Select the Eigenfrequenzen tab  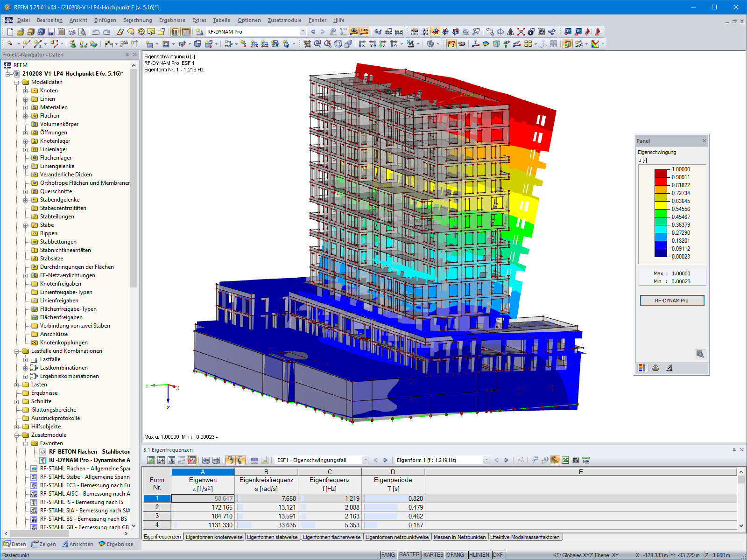pyautogui.click(x=162, y=537)
